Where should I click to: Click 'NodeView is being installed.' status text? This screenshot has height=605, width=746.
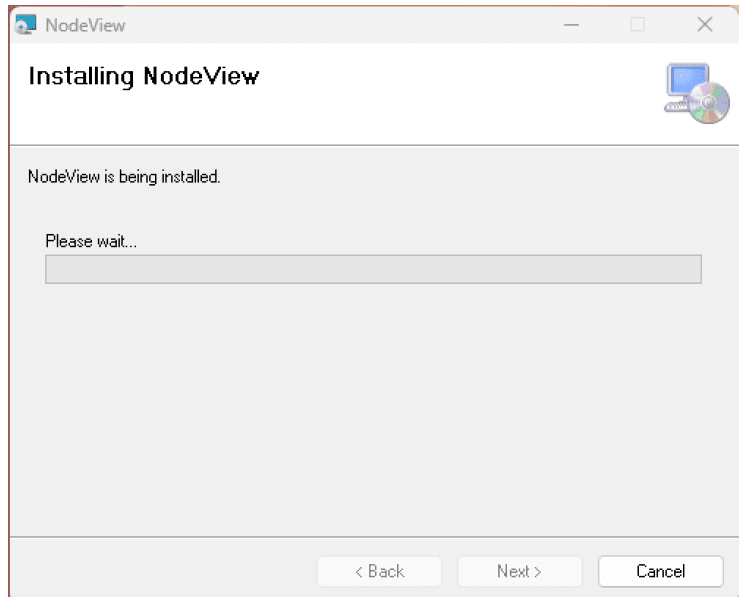(x=124, y=177)
